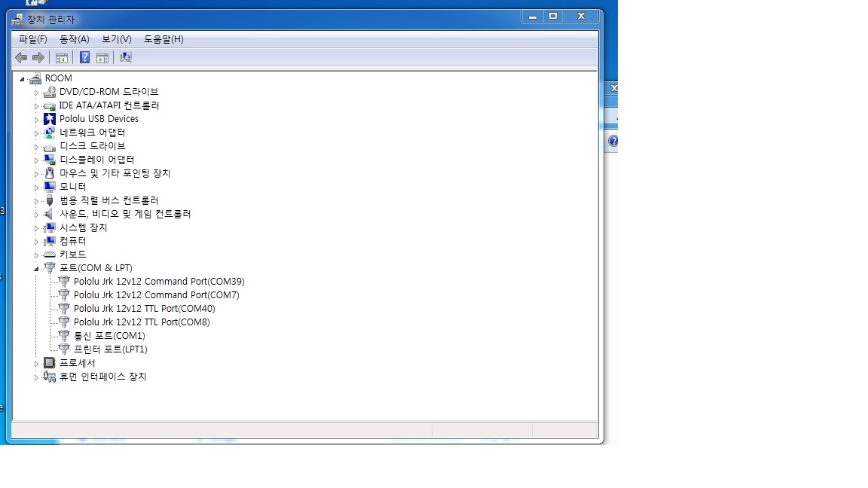
Task: Click the port icon beside 통신 포트(COM1)
Action: 63,336
